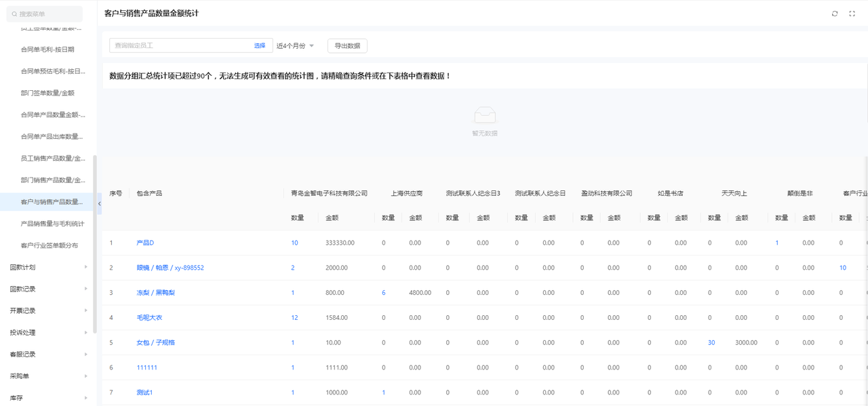
Task: Expand the 投诉处理 menu group
Action: (x=49, y=333)
